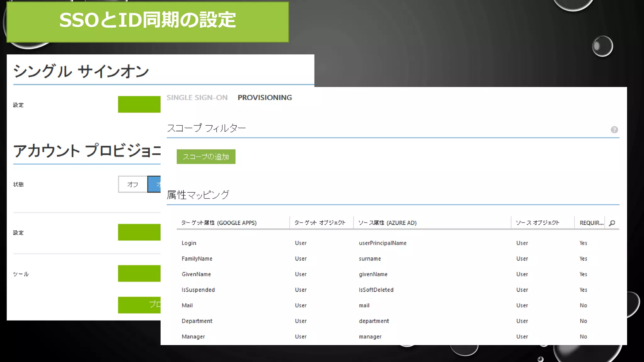
Task: Select the Department mapping row
Action: coord(197,321)
